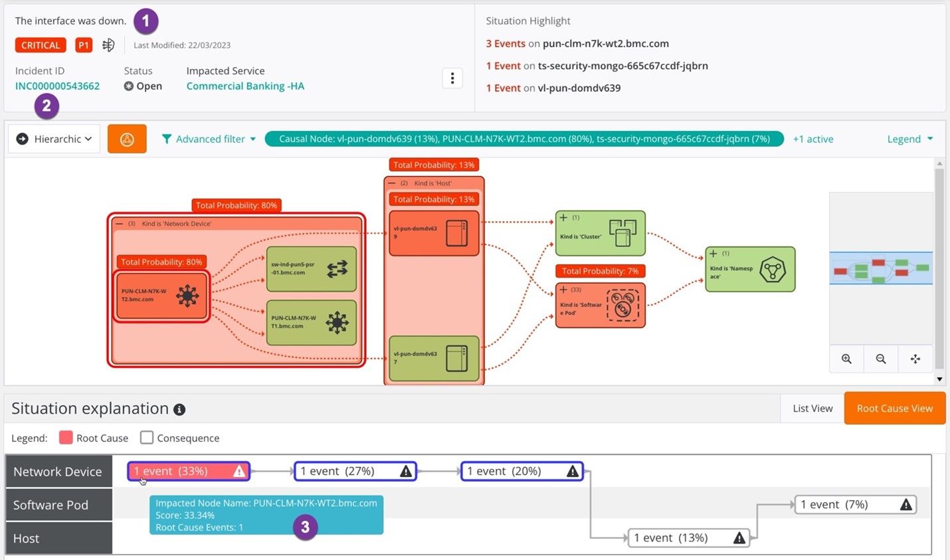This screenshot has width=950, height=560.
Task: Click the +1 active filter link
Action: pyautogui.click(x=813, y=139)
